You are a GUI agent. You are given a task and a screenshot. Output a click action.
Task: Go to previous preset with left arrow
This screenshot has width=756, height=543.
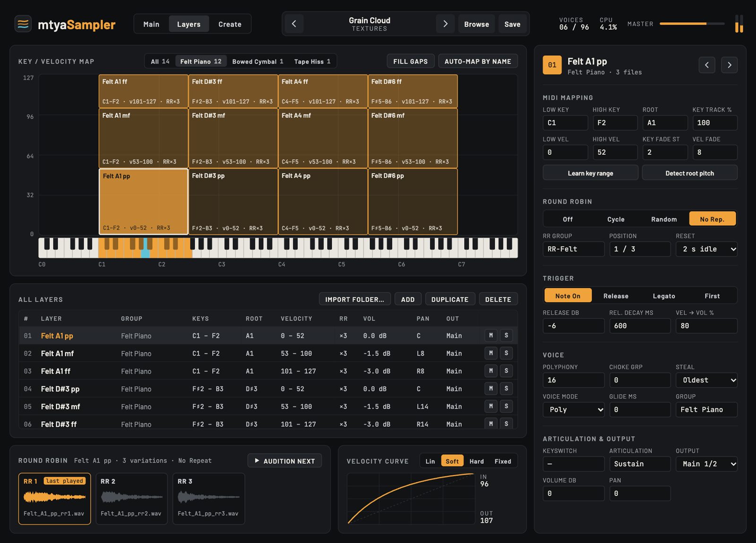pyautogui.click(x=294, y=24)
